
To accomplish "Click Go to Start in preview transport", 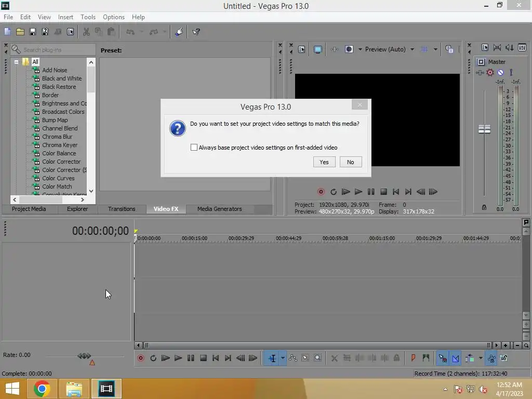I will pyautogui.click(x=395, y=192).
